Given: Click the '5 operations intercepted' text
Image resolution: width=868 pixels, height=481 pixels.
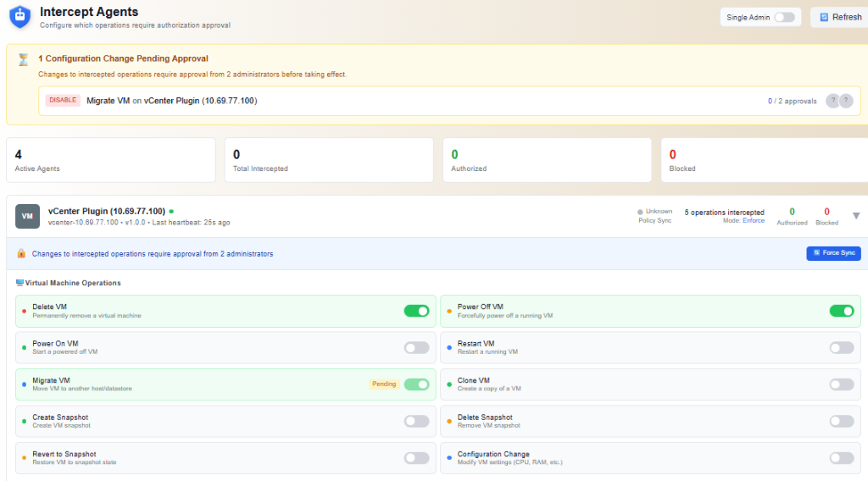Looking at the screenshot, I should (724, 213).
